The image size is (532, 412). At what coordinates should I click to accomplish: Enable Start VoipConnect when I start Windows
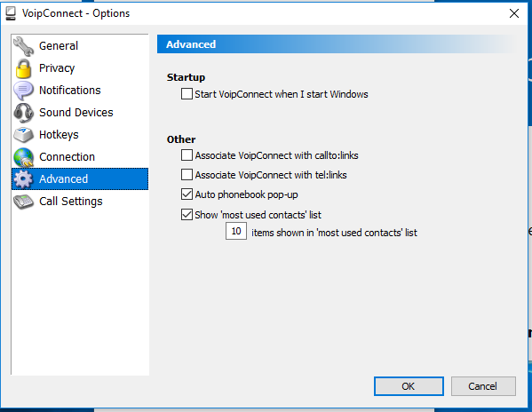[x=187, y=93]
